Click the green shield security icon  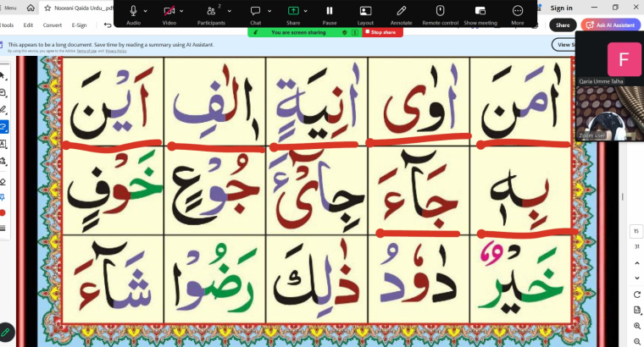pyautogui.click(x=345, y=32)
